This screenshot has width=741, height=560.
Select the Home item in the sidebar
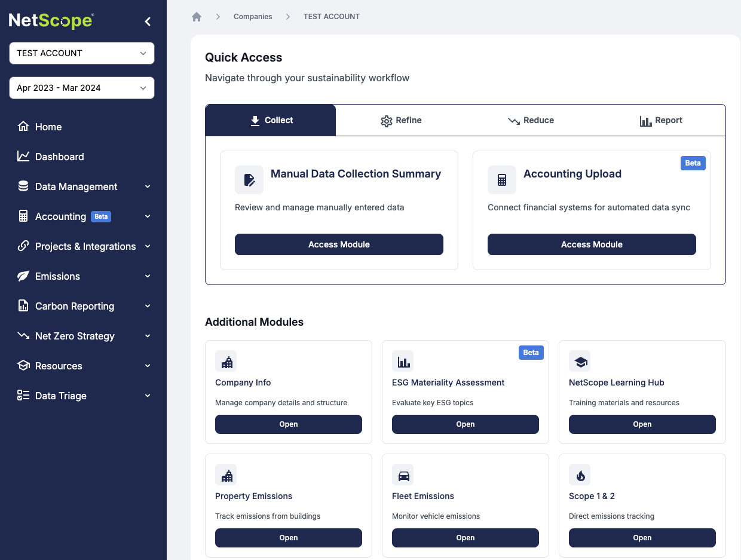(23, 127)
